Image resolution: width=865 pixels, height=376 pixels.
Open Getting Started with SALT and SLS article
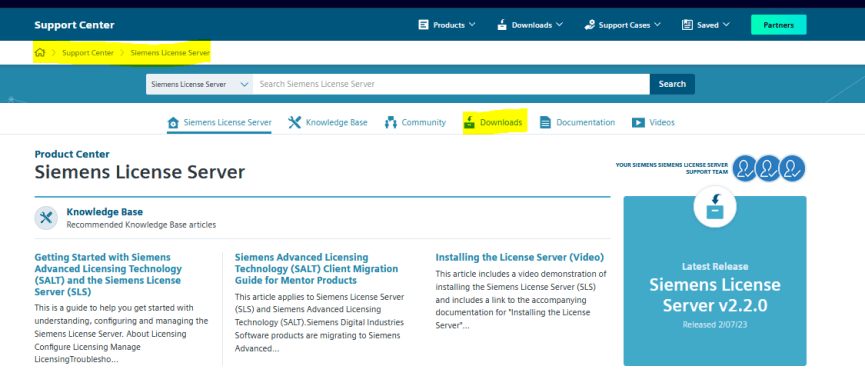coord(108,275)
